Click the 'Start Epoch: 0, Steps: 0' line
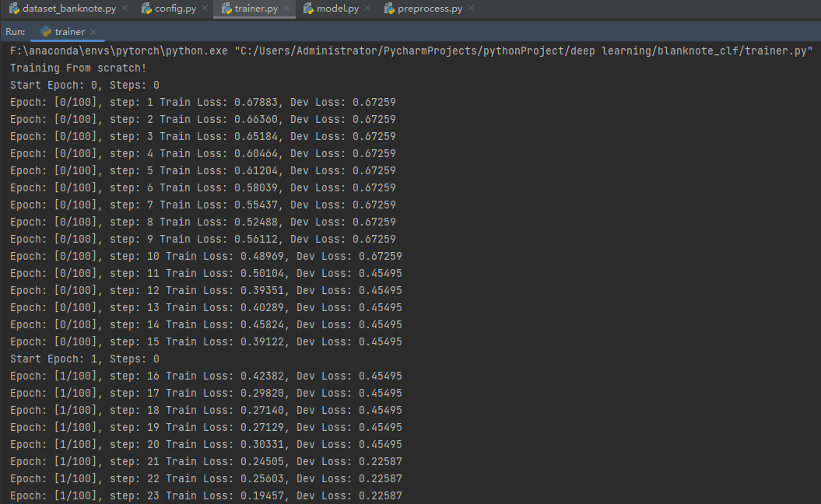This screenshot has width=821, height=504. tap(85, 86)
